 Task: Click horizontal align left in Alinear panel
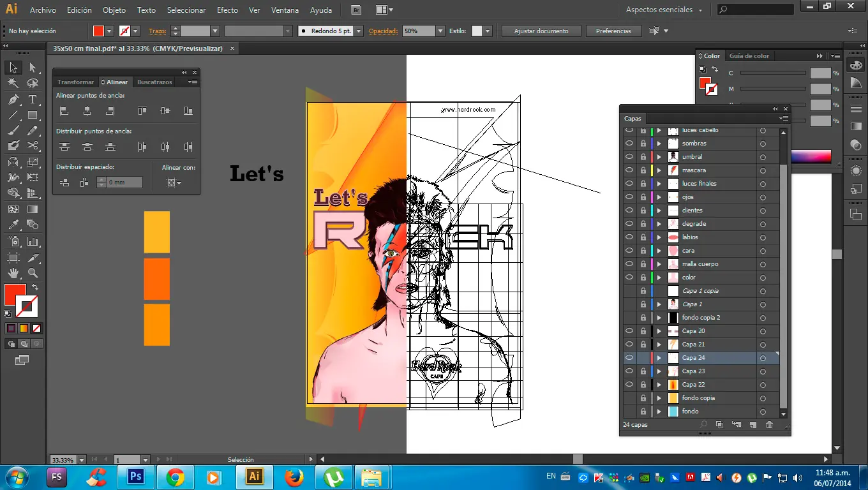pos(64,111)
